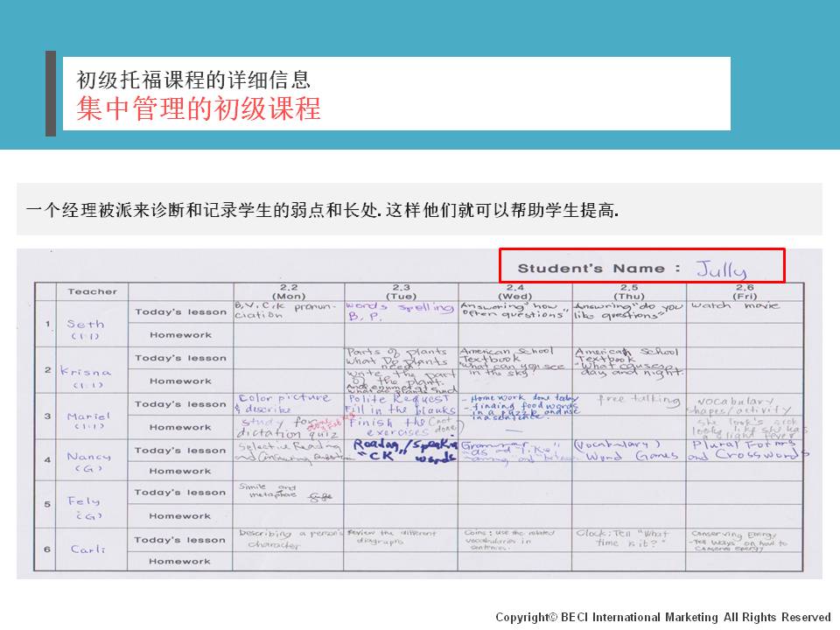Select the 2.3 (Tue) column header
This screenshot has height=630, width=840.
tap(401, 291)
